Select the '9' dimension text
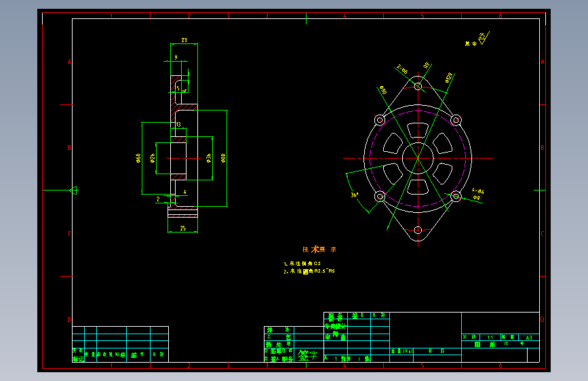The image size is (588, 381). tap(176, 58)
